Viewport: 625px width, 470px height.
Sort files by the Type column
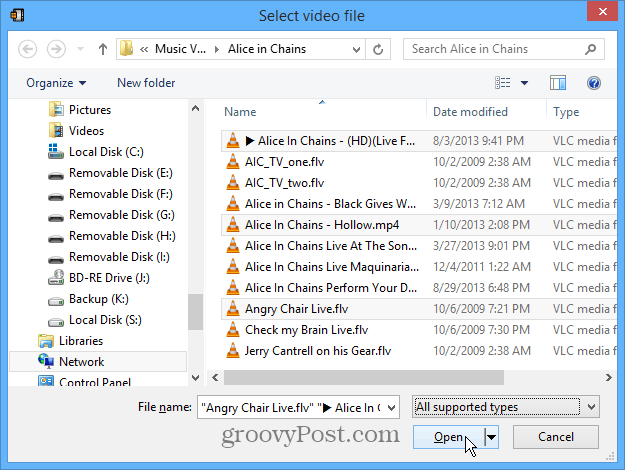click(566, 112)
